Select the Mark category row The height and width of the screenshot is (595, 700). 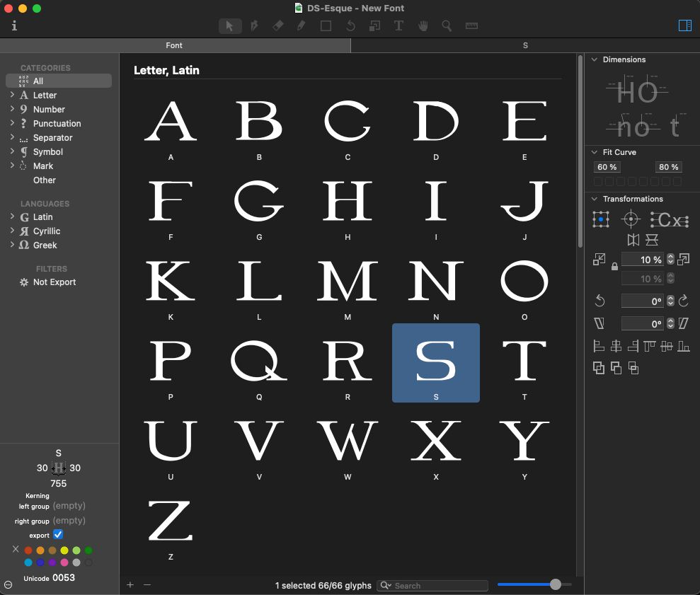pos(59,166)
